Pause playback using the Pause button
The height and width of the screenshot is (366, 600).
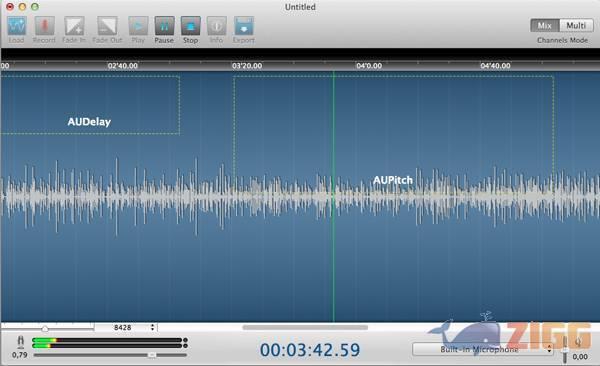coord(165,26)
